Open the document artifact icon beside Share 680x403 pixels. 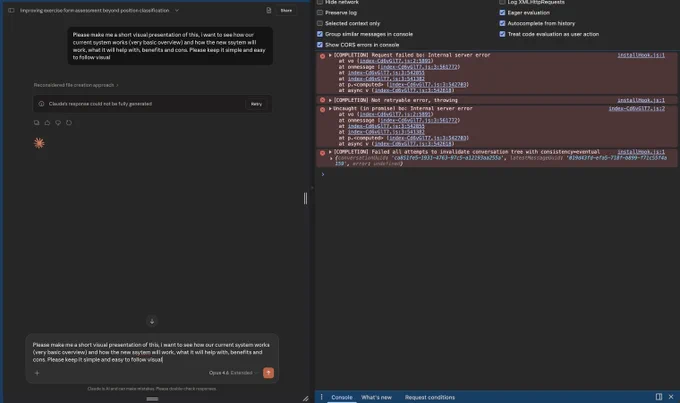point(268,10)
